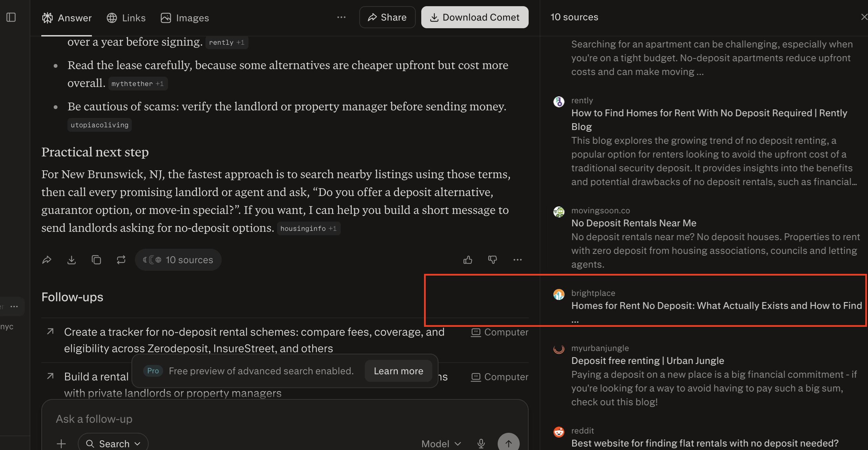Image resolution: width=868 pixels, height=450 pixels.
Task: Click the 'Follow-ups' heading
Action: pos(72,297)
